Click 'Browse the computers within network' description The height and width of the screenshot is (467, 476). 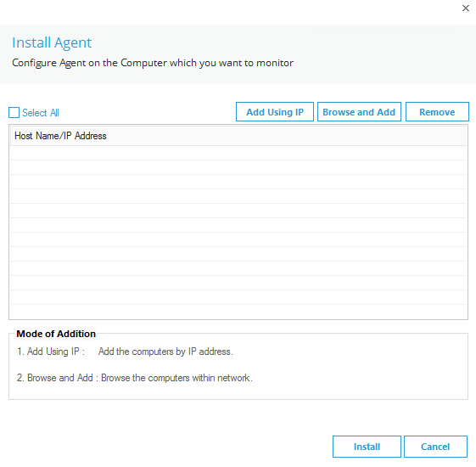tap(176, 378)
